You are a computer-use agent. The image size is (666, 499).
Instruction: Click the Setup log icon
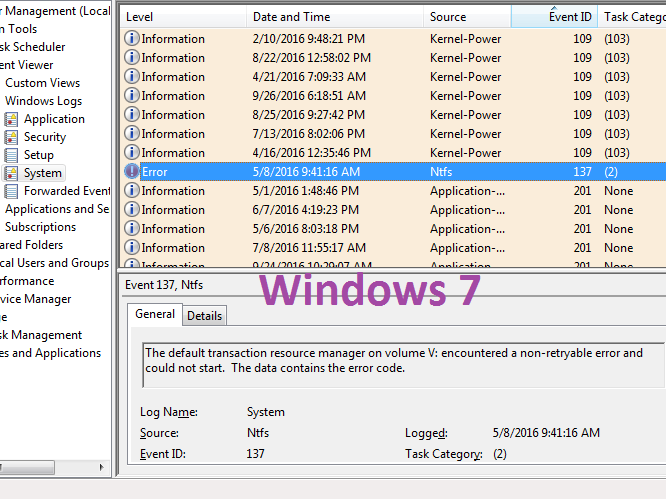click(11, 155)
